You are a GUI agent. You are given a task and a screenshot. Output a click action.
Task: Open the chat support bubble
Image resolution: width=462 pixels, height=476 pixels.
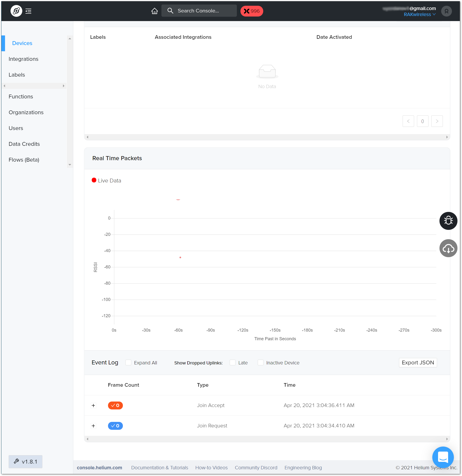(x=443, y=457)
